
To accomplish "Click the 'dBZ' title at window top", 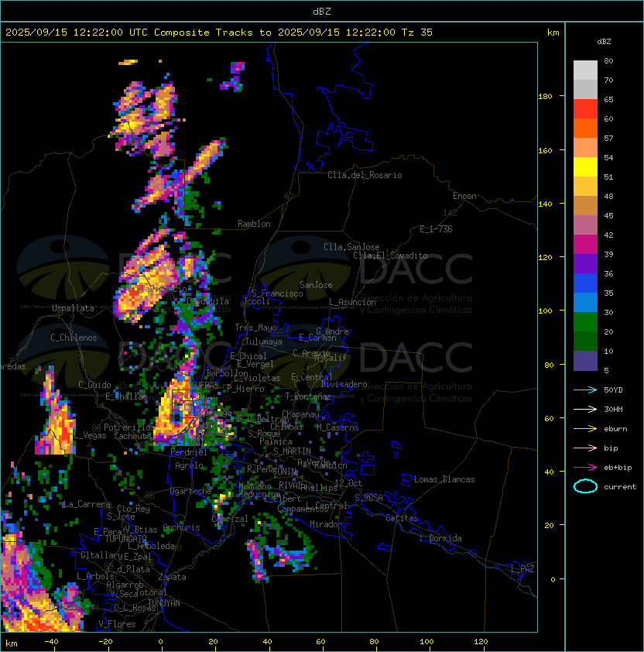I will click(x=322, y=11).
